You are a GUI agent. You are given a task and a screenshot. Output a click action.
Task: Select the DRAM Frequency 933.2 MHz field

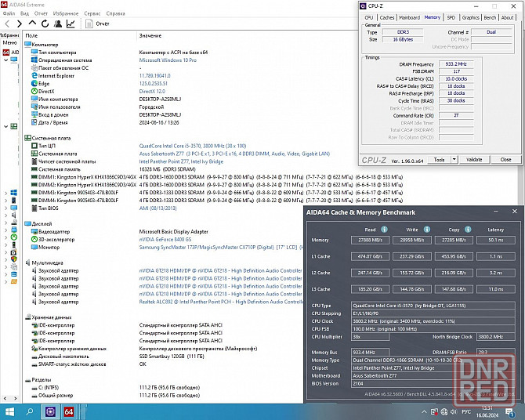click(456, 64)
